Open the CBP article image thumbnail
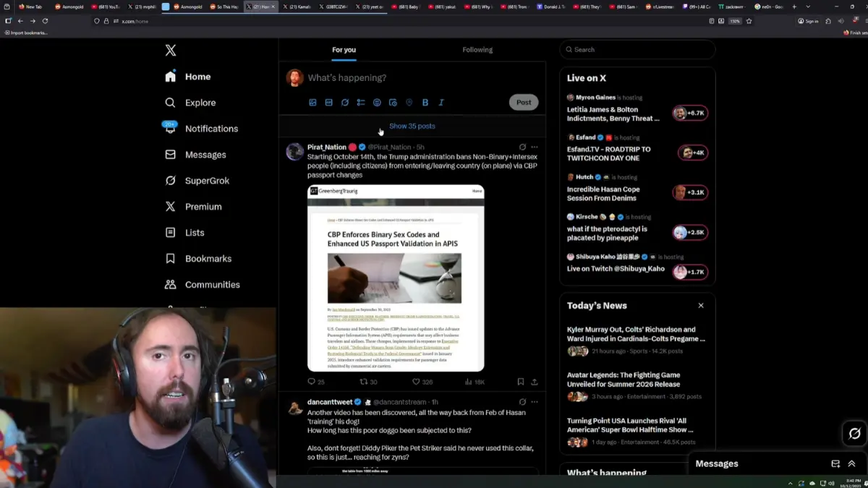The image size is (868, 488). point(396,278)
